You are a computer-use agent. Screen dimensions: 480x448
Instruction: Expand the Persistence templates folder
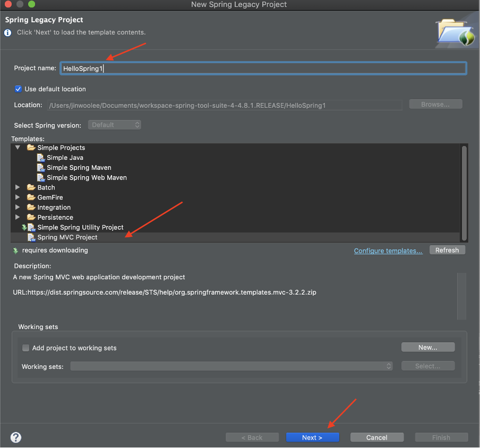[18, 217]
